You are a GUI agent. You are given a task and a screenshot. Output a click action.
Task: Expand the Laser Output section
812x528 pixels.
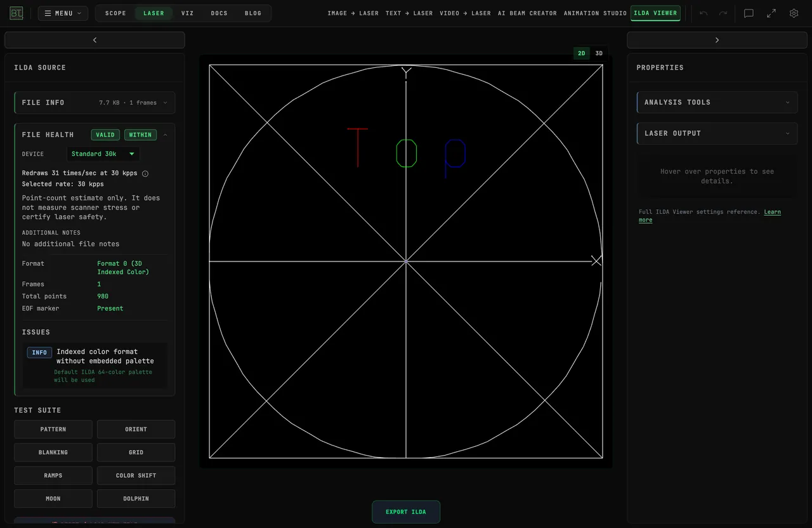(x=717, y=133)
